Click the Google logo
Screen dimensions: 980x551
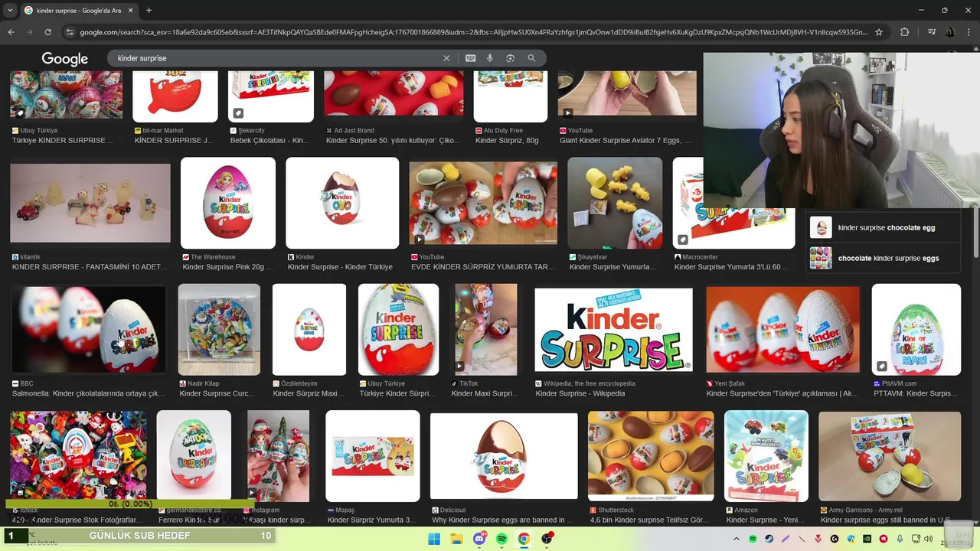(x=65, y=59)
